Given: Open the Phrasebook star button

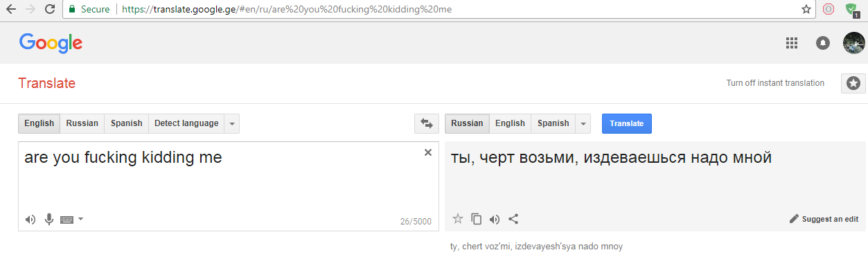Looking at the screenshot, I should tap(853, 83).
